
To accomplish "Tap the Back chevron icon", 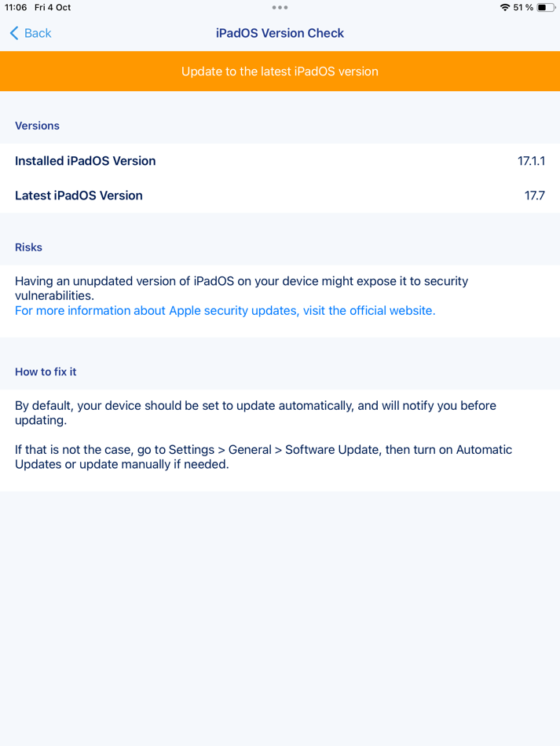I will pos(12,33).
